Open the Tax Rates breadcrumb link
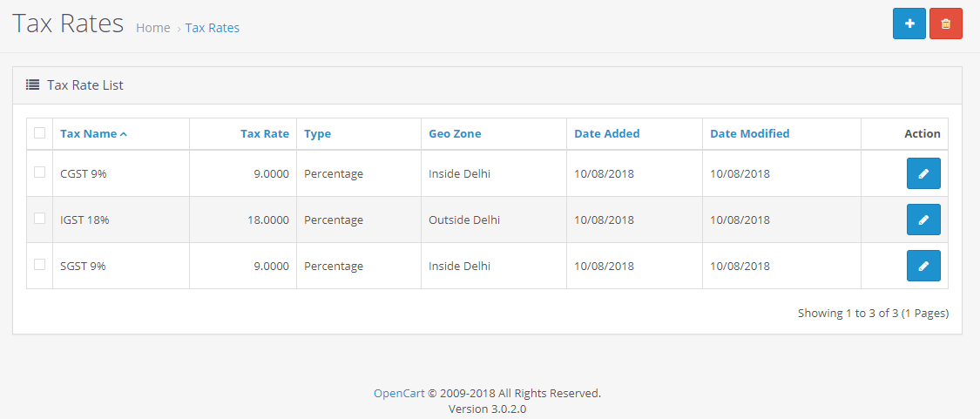Screen dimensions: 980x419 point(213,28)
